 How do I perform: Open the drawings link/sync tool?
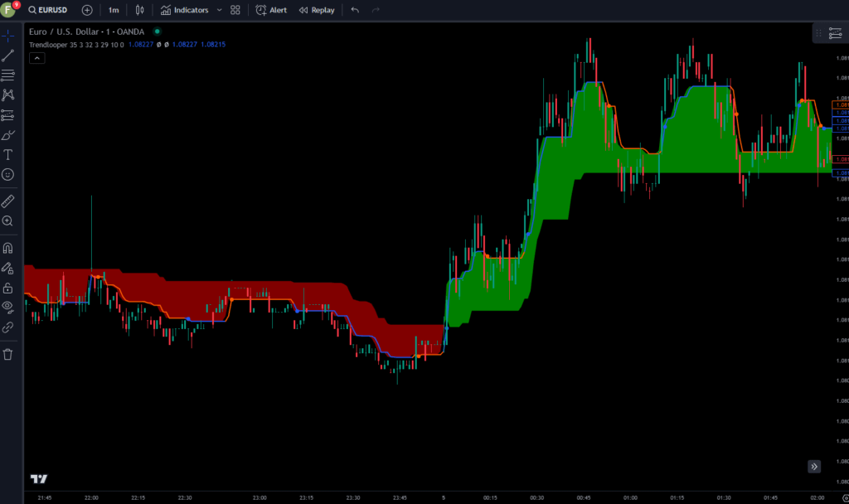pos(7,327)
